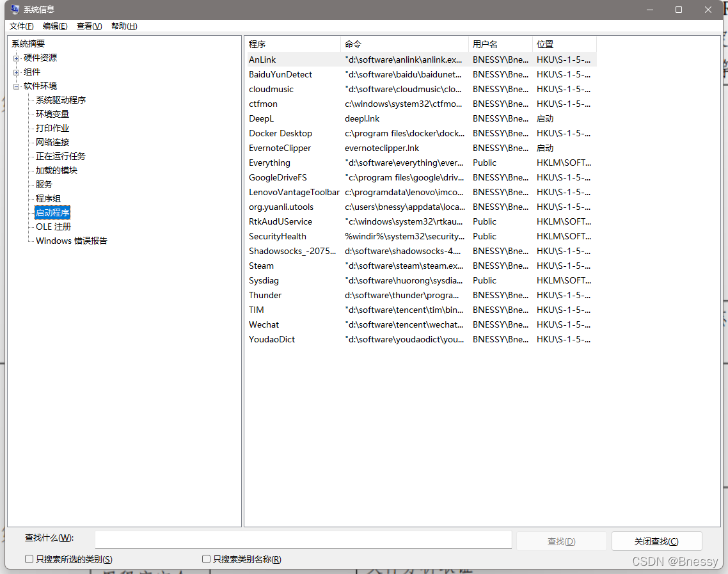Click the 关闭查找(C) button
The image size is (728, 574).
pyautogui.click(x=656, y=541)
